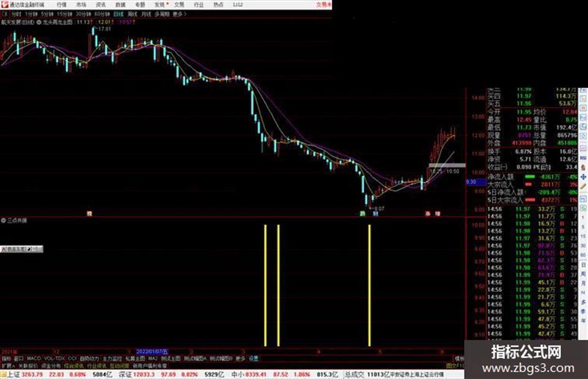
Task: Switch chart to 15分钟 period
Action: click(x=64, y=14)
